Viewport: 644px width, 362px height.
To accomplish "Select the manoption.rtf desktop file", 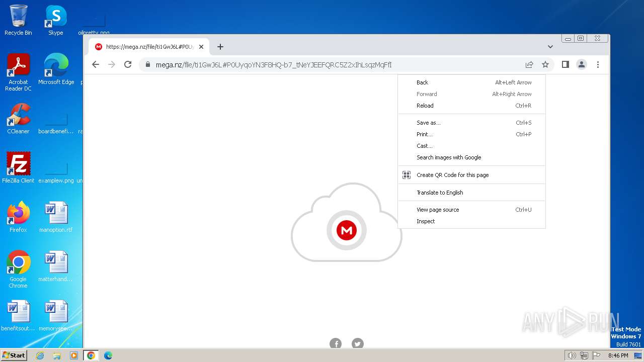I will (x=56, y=217).
